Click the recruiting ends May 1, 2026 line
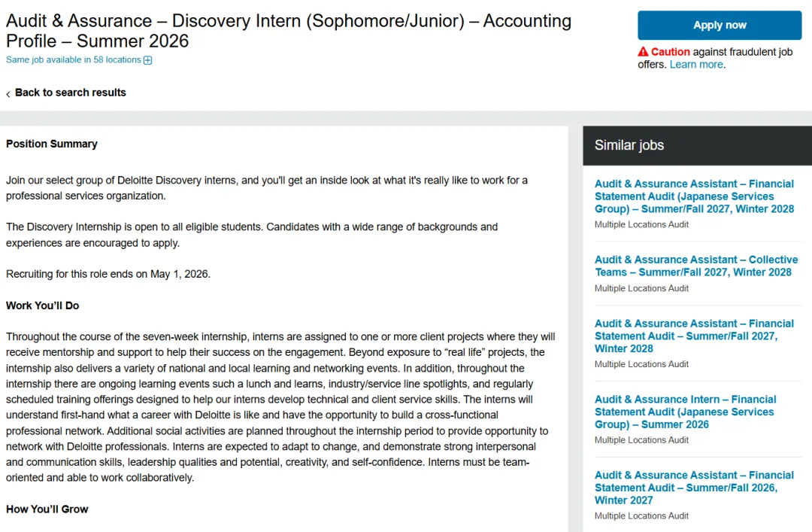Screen dimensions: 812x532 point(108,274)
